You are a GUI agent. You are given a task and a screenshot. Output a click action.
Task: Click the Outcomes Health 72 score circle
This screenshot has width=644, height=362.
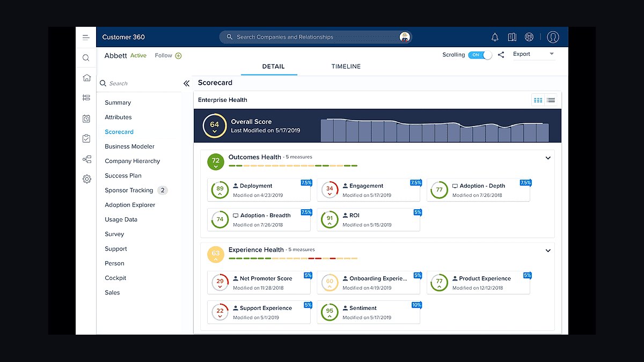coord(216,161)
